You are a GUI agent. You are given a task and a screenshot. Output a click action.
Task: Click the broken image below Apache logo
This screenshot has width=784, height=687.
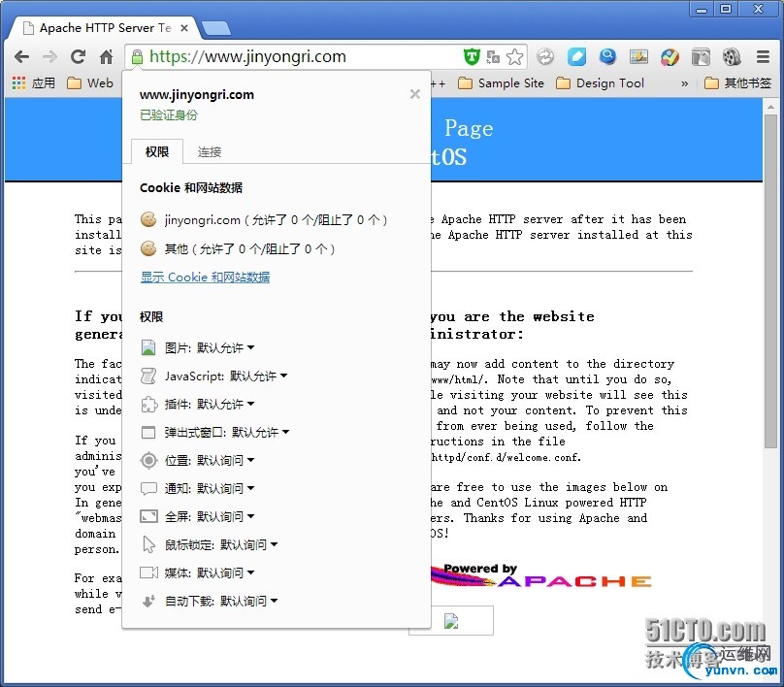coord(451,621)
